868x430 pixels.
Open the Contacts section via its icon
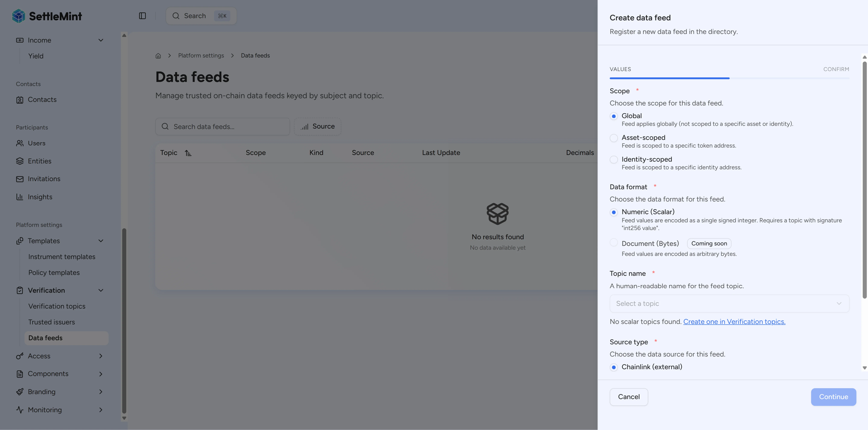pos(20,99)
